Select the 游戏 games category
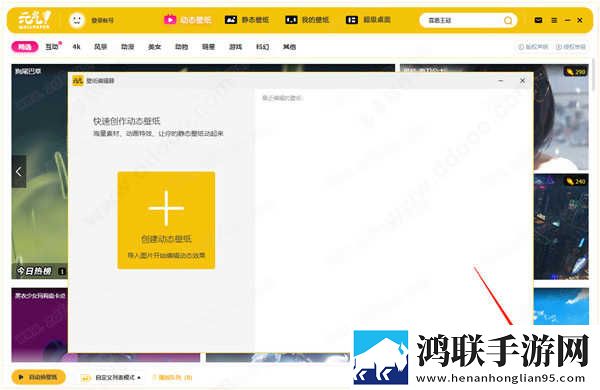Screen dimensions: 600x390 click(x=235, y=47)
